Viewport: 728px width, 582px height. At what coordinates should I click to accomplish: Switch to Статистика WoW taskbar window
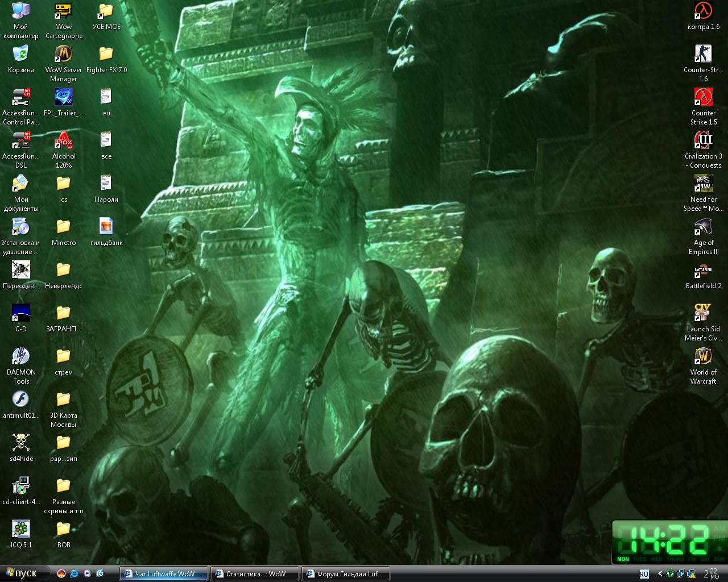coord(255,574)
